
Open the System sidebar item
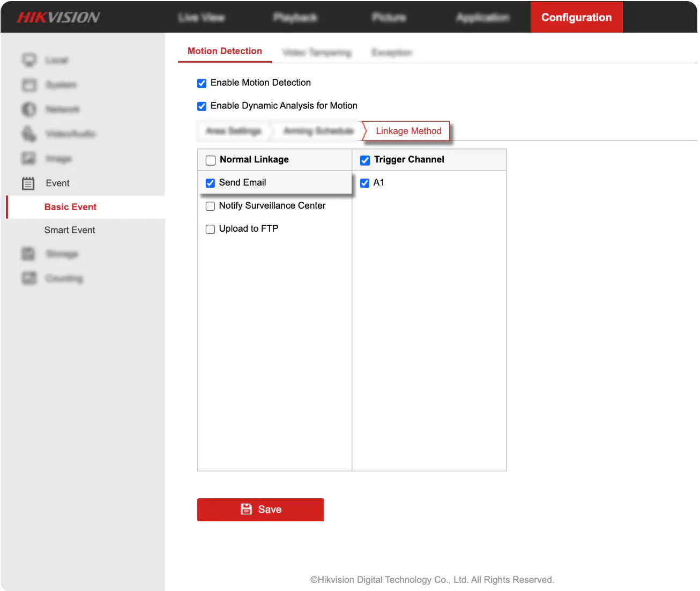61,85
